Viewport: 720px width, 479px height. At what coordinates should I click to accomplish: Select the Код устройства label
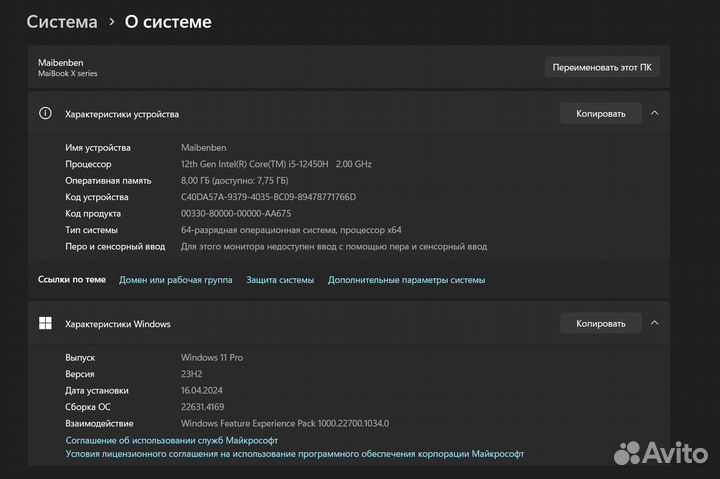tap(96, 197)
